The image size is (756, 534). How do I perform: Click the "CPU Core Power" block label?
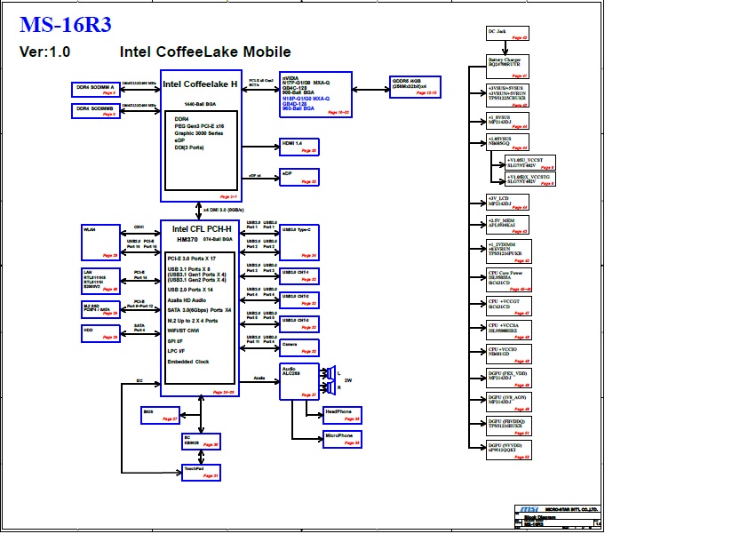(x=505, y=273)
